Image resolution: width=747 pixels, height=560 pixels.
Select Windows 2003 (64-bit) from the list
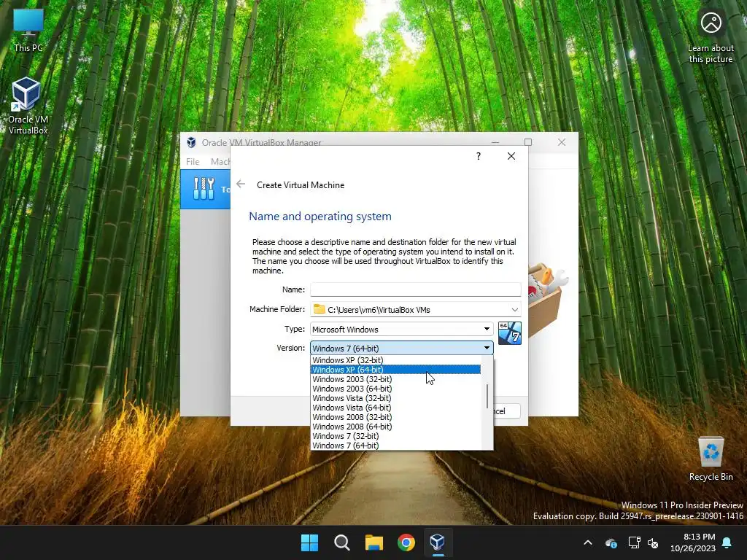coord(395,389)
